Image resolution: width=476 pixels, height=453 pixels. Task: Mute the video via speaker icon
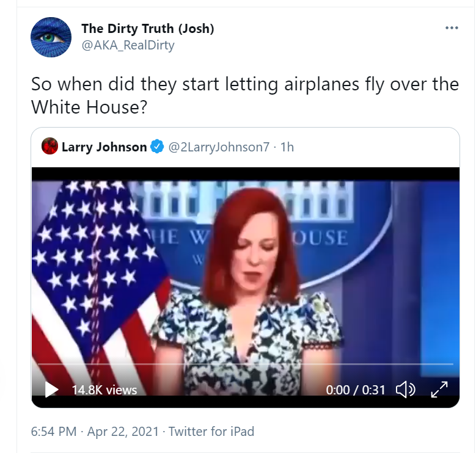[x=406, y=390]
